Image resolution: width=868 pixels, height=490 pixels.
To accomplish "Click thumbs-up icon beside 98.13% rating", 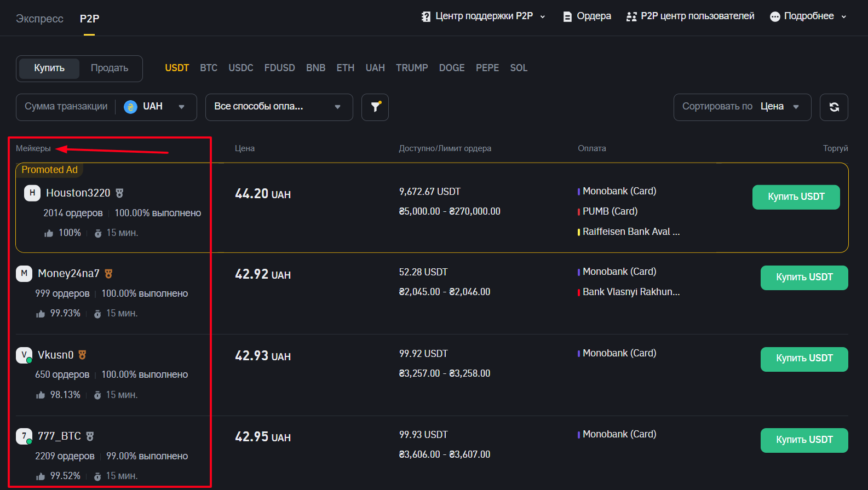I will coord(41,395).
